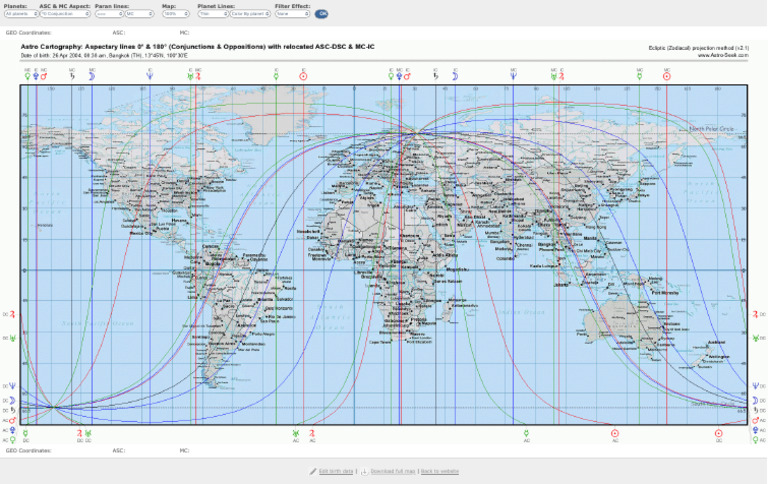Click the download icon beside Download full map
This screenshot has width=768, height=484.
[x=364, y=470]
